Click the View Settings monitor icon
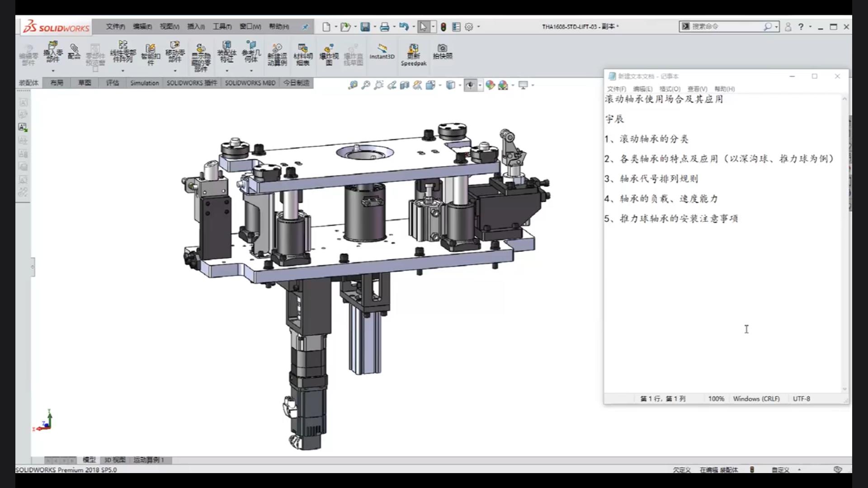 point(523,85)
